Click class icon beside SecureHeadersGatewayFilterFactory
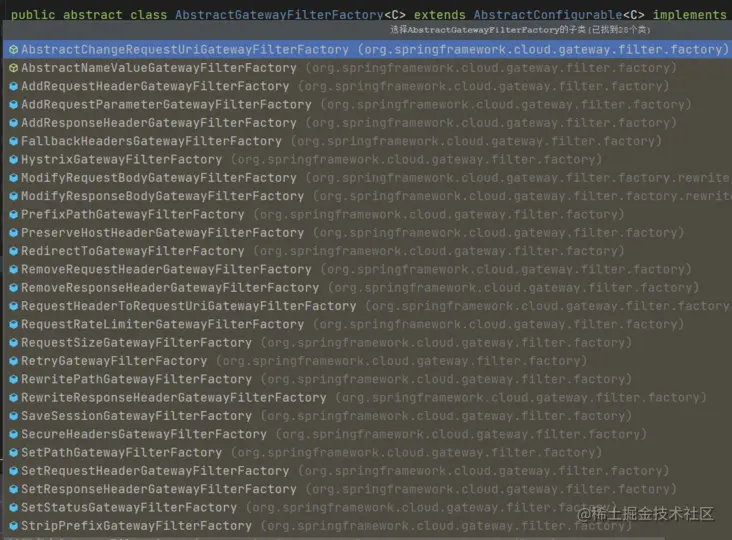This screenshot has width=732, height=540. 14,434
